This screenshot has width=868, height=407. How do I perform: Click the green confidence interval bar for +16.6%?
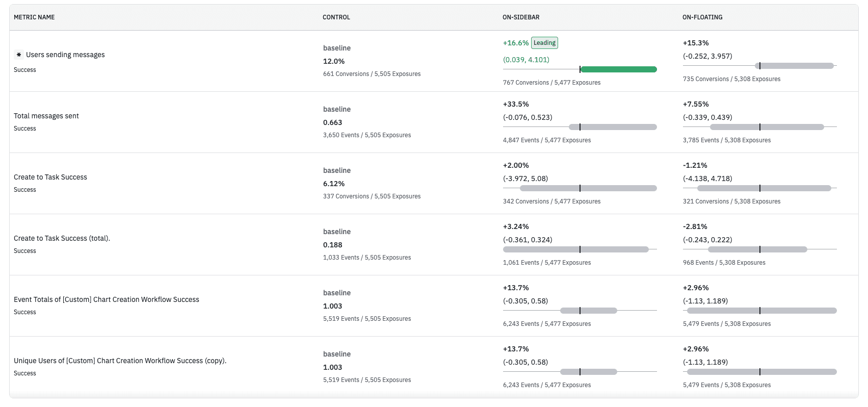tap(618, 69)
